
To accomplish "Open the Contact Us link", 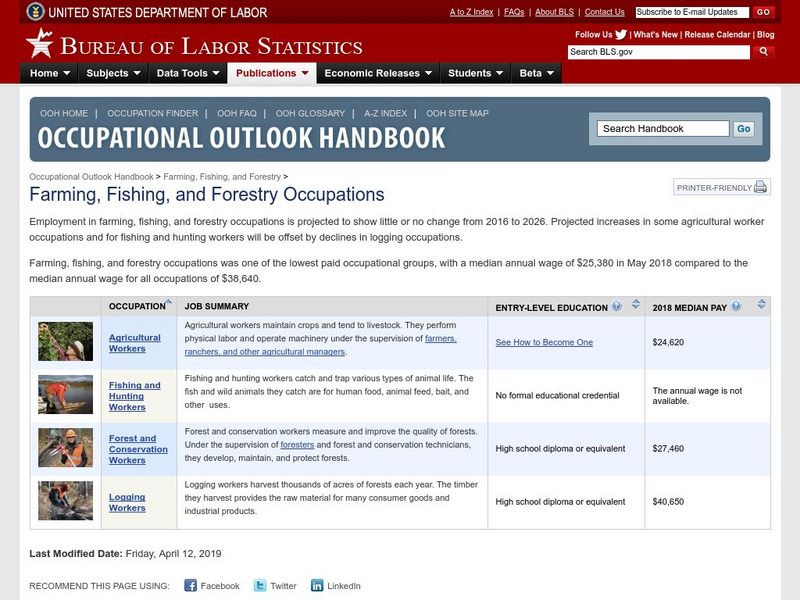I will (604, 12).
